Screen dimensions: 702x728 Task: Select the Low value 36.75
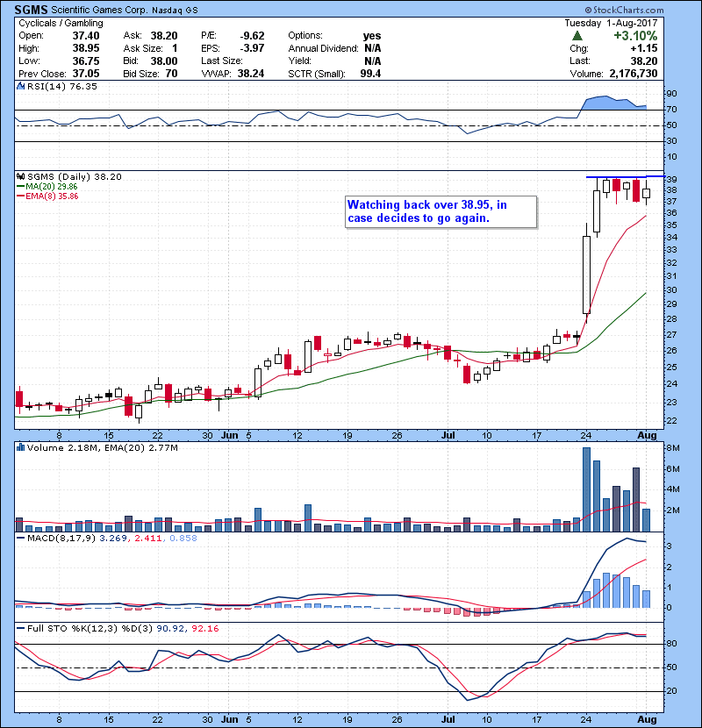coord(86,61)
